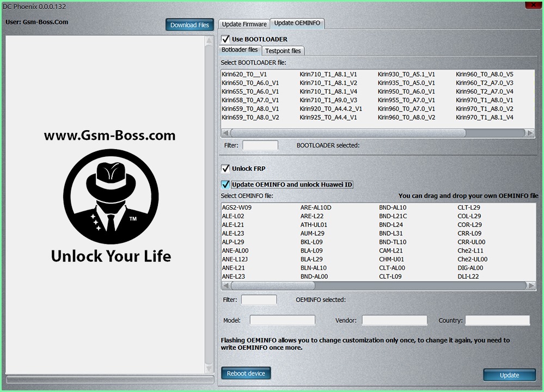Click the bootloader list scroll-right arrow

(530, 133)
